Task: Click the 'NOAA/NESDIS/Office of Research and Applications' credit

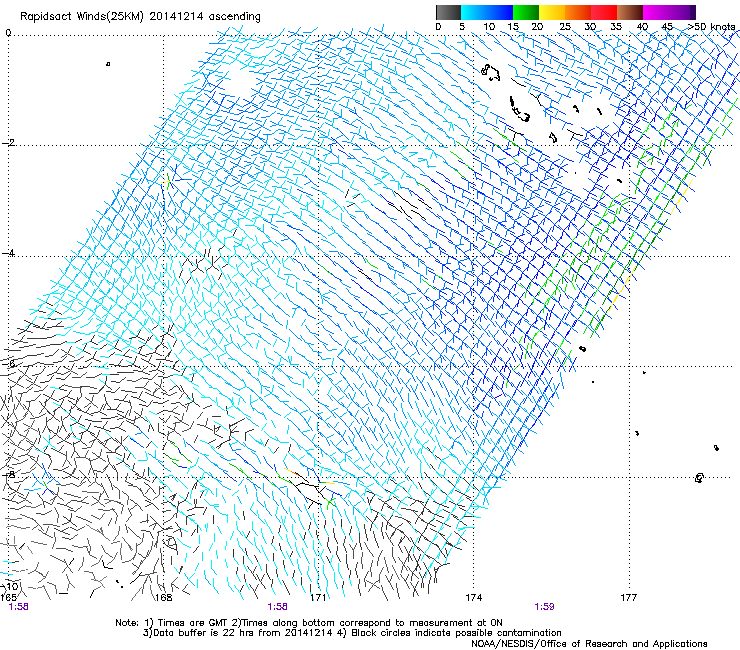Action: point(589,643)
